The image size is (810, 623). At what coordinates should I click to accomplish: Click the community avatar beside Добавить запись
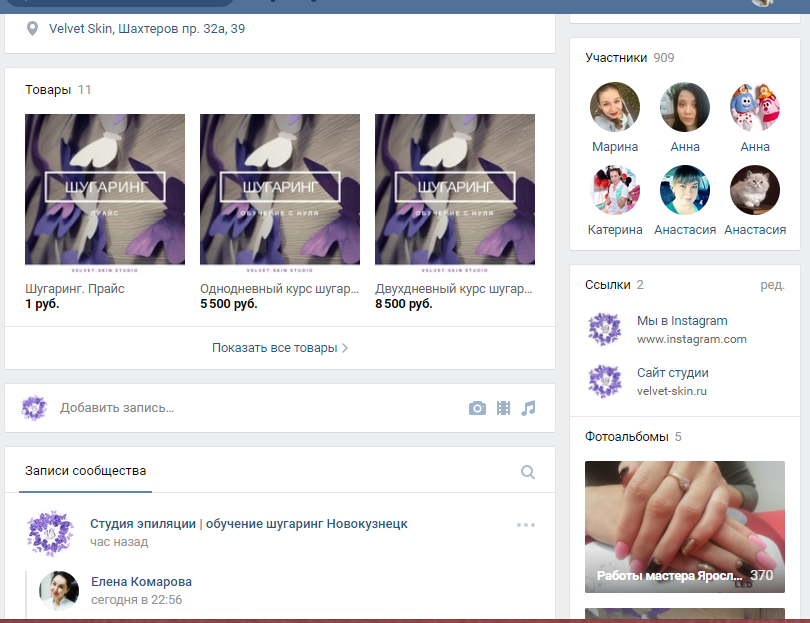(x=34, y=408)
